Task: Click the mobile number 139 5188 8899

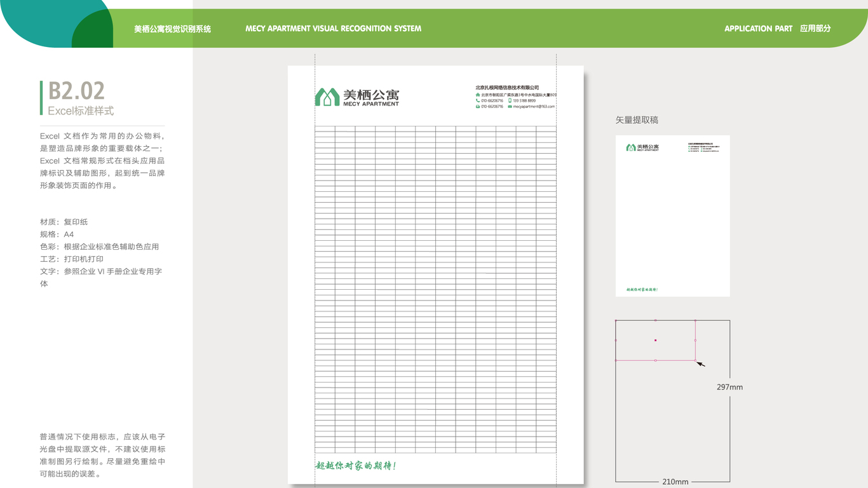Action: click(x=524, y=100)
